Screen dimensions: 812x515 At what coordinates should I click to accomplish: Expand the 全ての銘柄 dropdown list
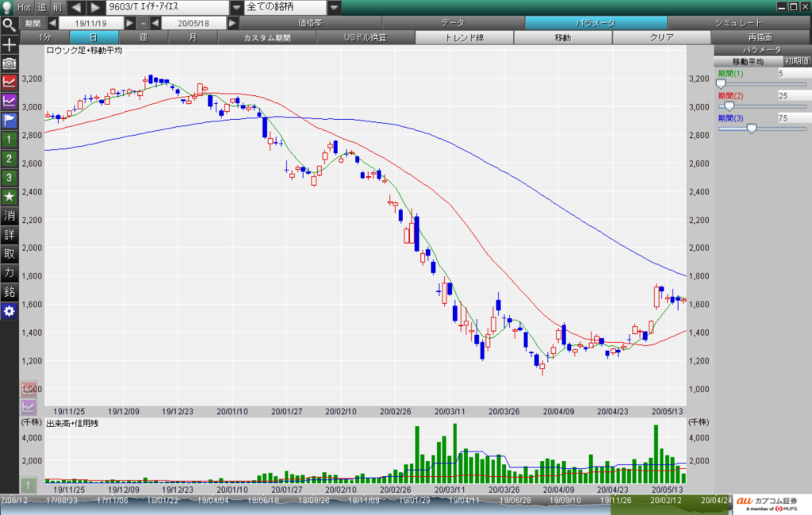point(334,8)
